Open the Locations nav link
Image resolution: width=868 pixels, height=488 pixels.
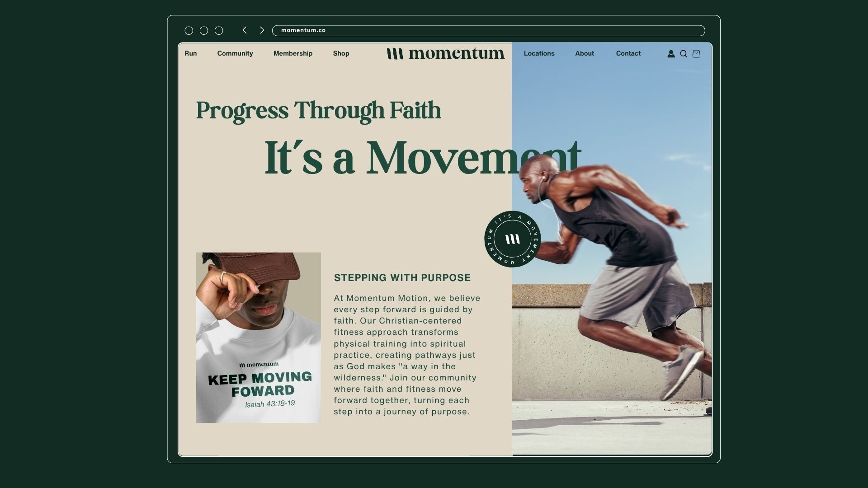(x=539, y=53)
